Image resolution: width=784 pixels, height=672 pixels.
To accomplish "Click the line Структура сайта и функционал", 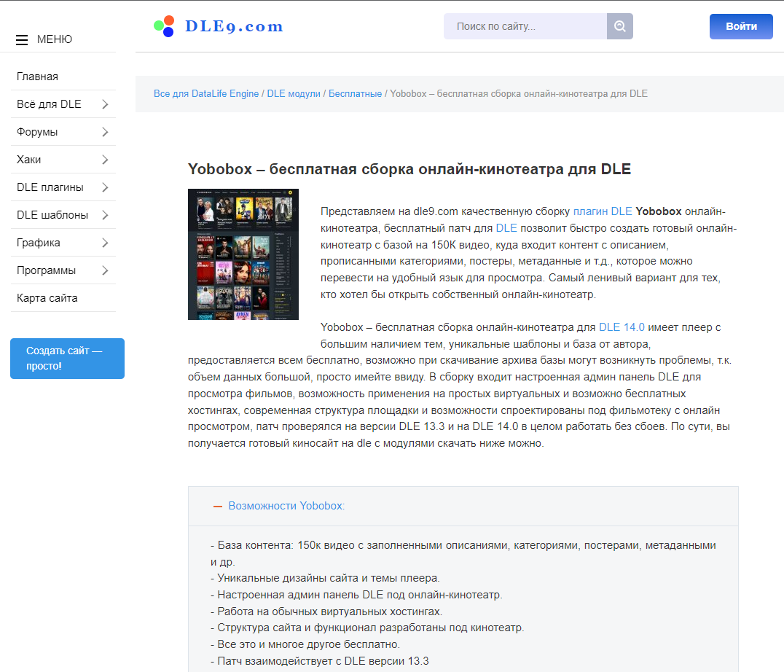I will [367, 628].
